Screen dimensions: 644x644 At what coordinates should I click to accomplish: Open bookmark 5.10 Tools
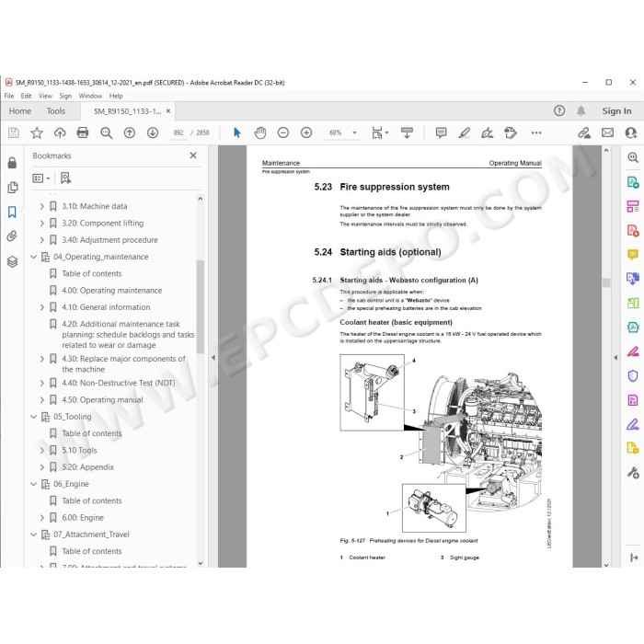tap(79, 450)
